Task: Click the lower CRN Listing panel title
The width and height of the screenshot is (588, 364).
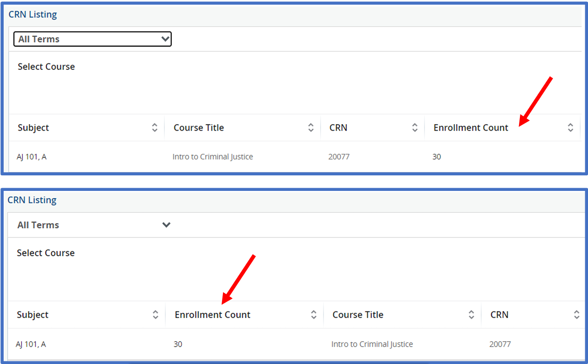Action: pyautogui.click(x=32, y=200)
